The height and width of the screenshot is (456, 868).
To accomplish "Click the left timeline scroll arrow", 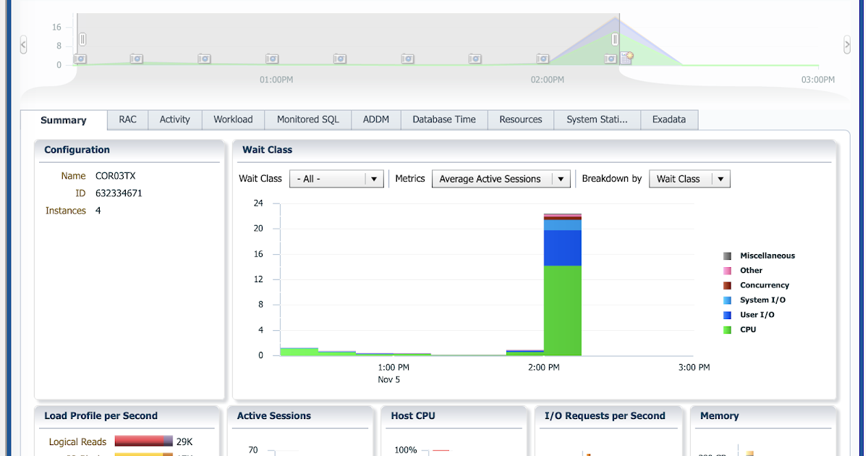I will click(x=22, y=44).
